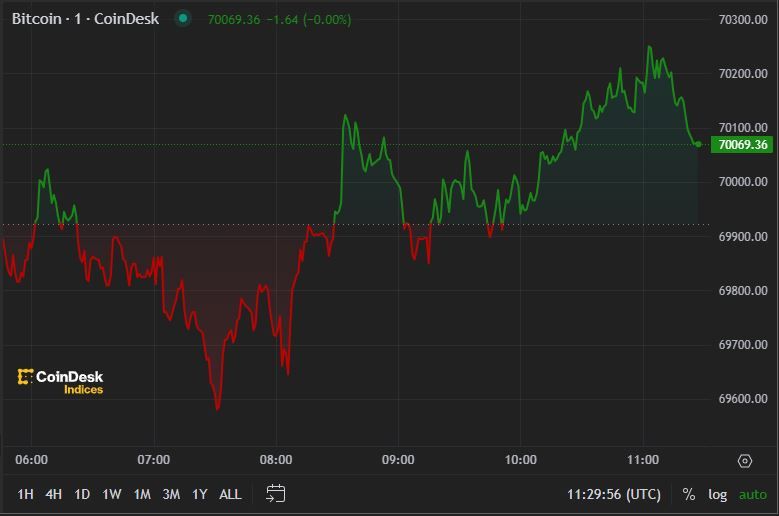Toggle auto scale mode
Screen dimensions: 779x516
[x=753, y=495]
